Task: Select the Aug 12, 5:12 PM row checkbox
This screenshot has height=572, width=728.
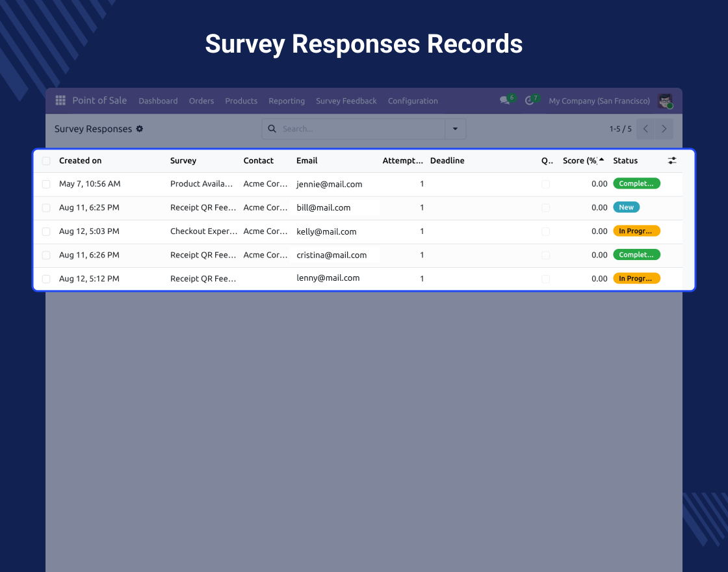Action: pos(46,279)
